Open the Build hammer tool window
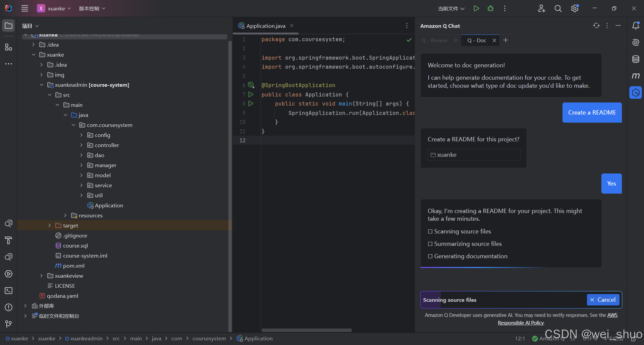 (x=8, y=240)
